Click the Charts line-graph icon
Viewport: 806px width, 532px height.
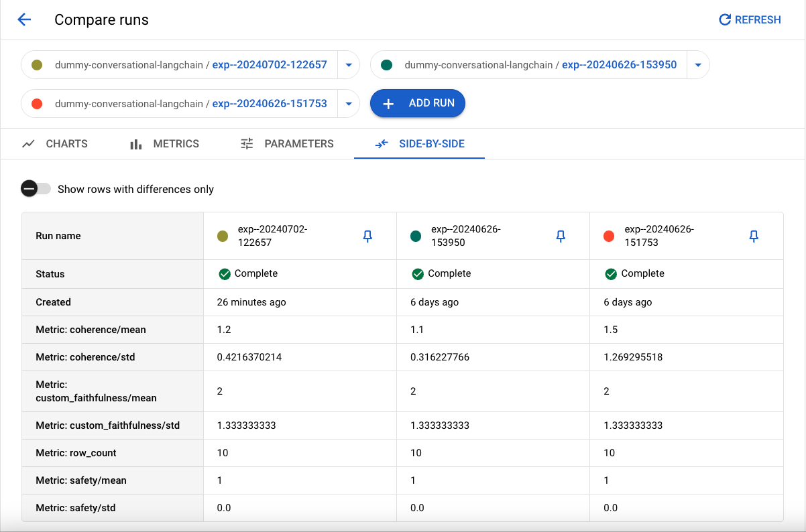[27, 143]
